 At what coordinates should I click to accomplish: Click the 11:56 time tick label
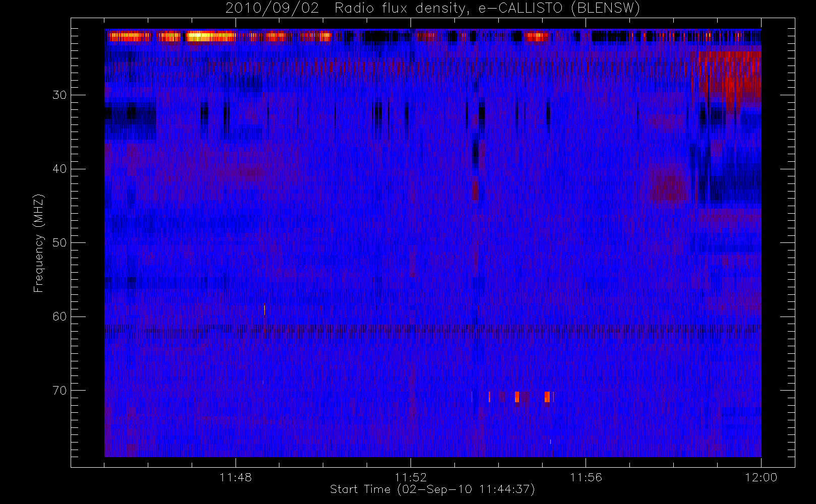[586, 477]
